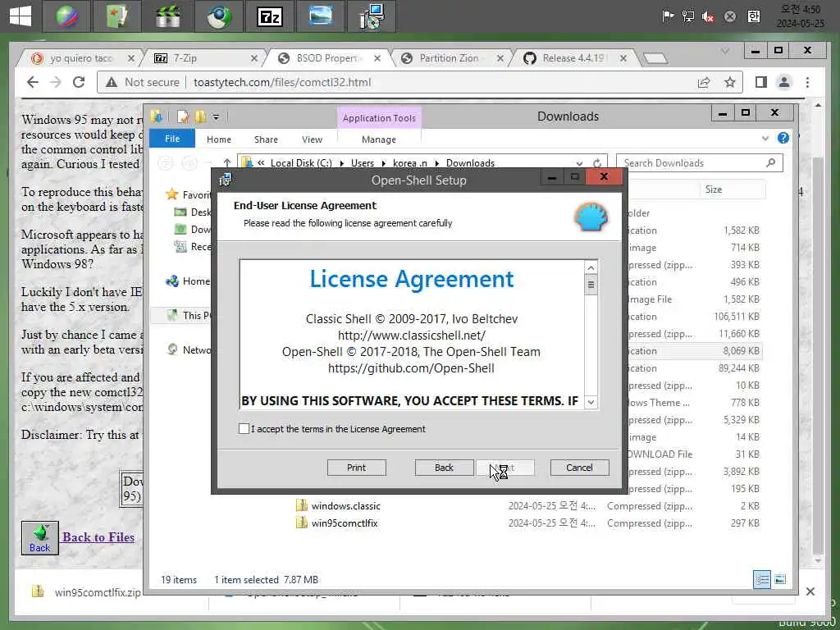Open the browser three-dot menu
The height and width of the screenshot is (630, 840).
(x=807, y=82)
